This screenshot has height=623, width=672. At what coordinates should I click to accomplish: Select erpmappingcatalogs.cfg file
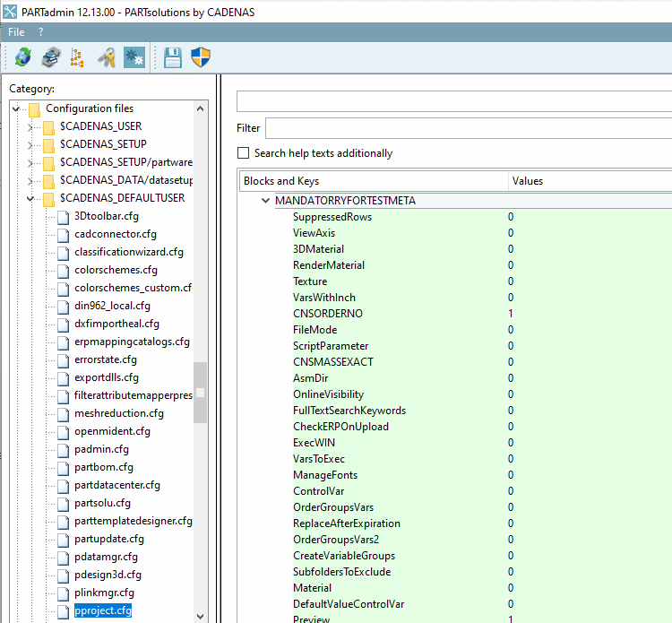pyautogui.click(x=132, y=342)
